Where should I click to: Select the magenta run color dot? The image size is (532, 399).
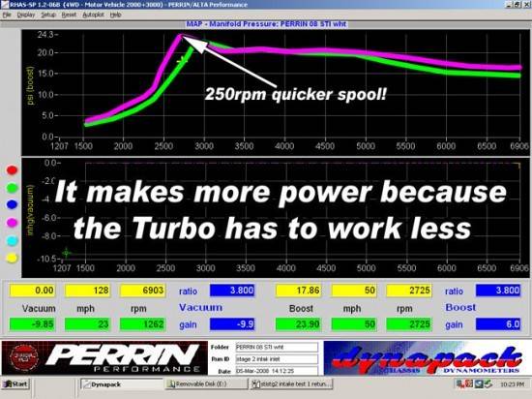tap(12, 223)
